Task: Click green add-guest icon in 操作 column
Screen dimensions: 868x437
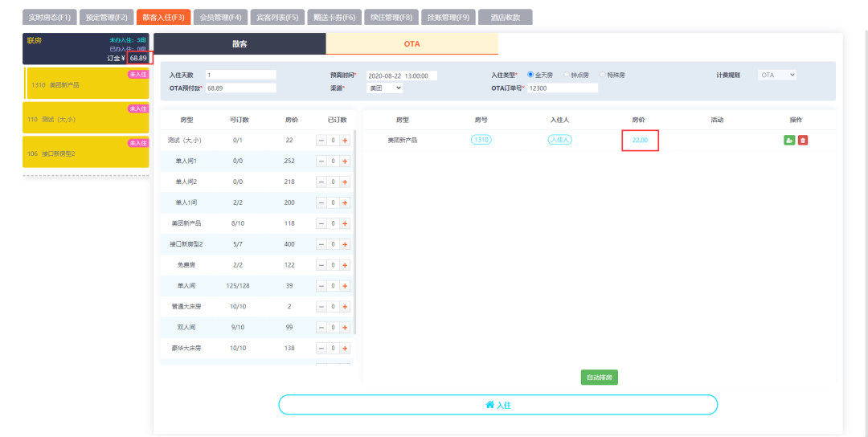Action: coord(789,141)
